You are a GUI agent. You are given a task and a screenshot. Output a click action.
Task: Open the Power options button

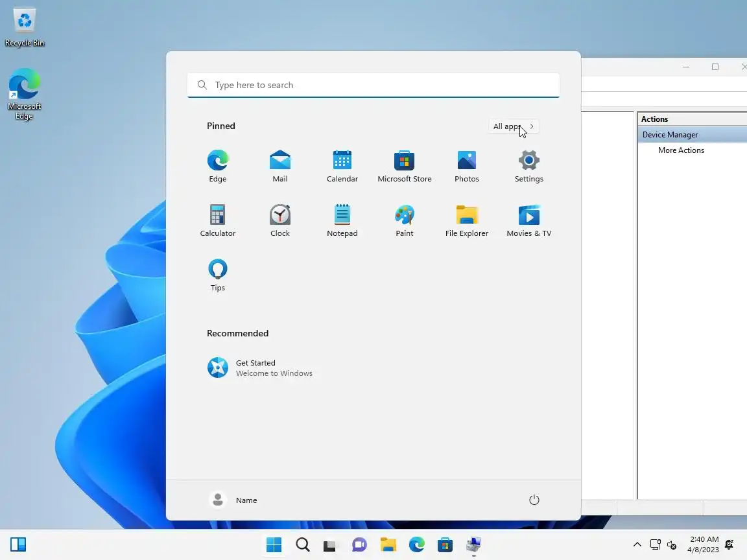534,500
